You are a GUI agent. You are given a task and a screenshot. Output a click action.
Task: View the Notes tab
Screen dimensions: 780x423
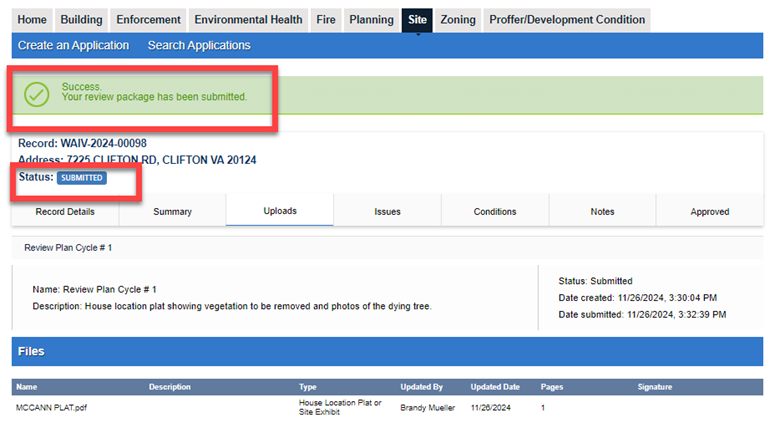click(602, 212)
